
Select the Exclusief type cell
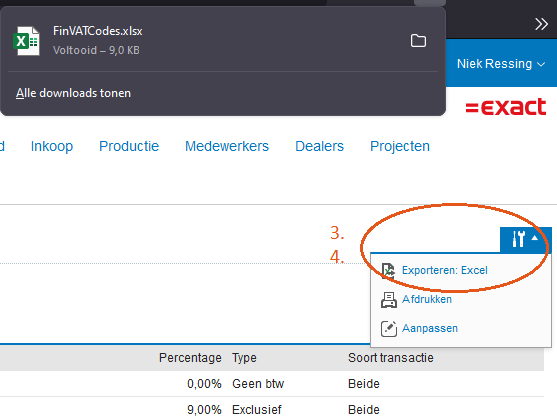click(x=256, y=409)
